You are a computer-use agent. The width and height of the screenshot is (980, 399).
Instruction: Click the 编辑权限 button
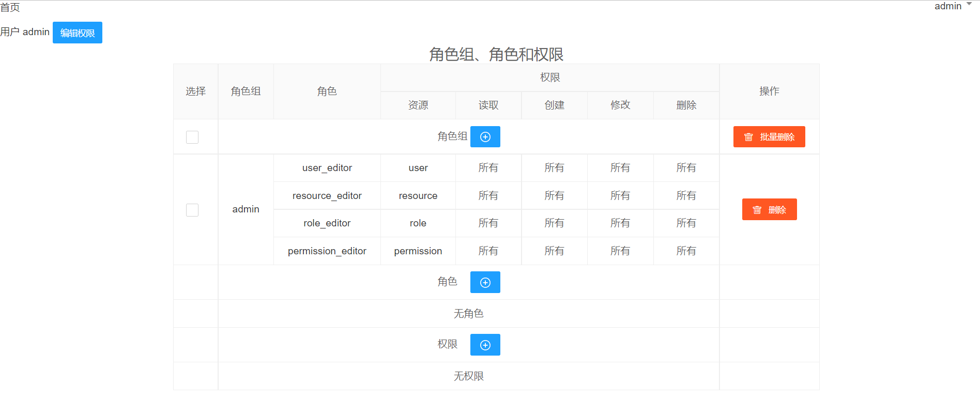click(x=78, y=33)
